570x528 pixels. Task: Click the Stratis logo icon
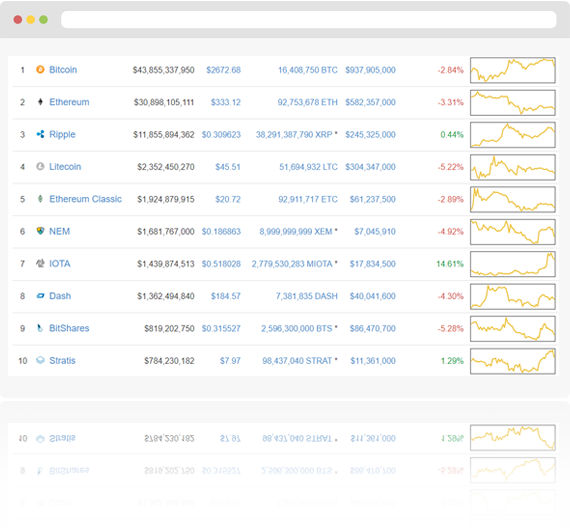click(x=40, y=360)
